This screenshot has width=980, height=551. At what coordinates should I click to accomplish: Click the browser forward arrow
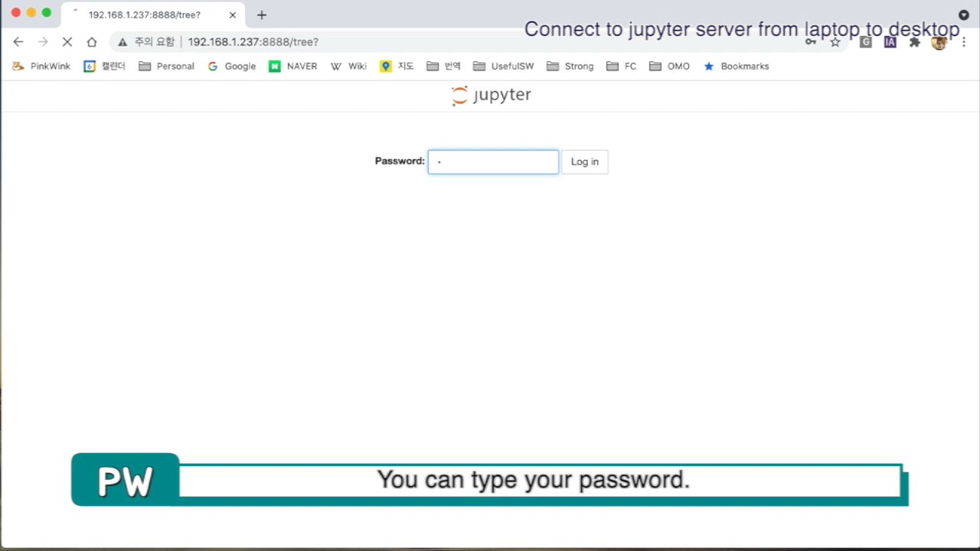43,42
